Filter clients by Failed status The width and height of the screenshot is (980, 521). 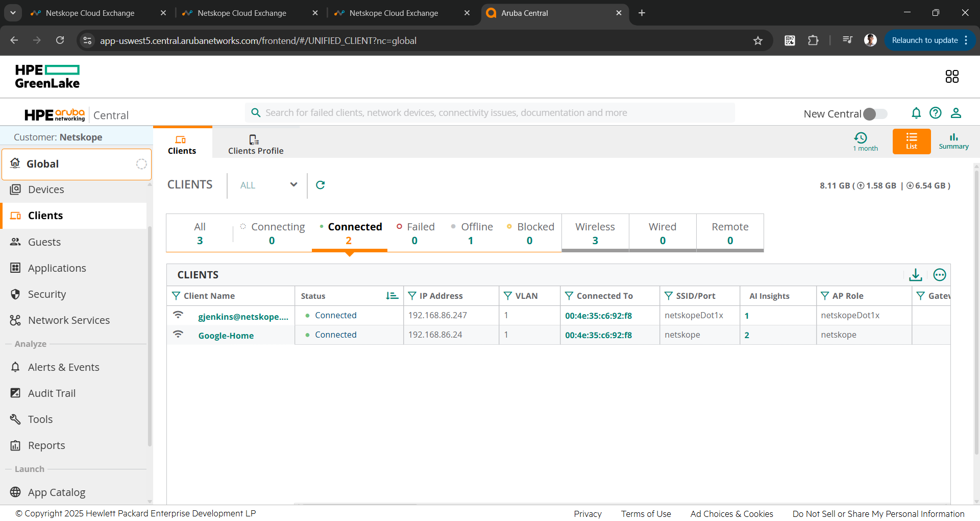pos(415,233)
